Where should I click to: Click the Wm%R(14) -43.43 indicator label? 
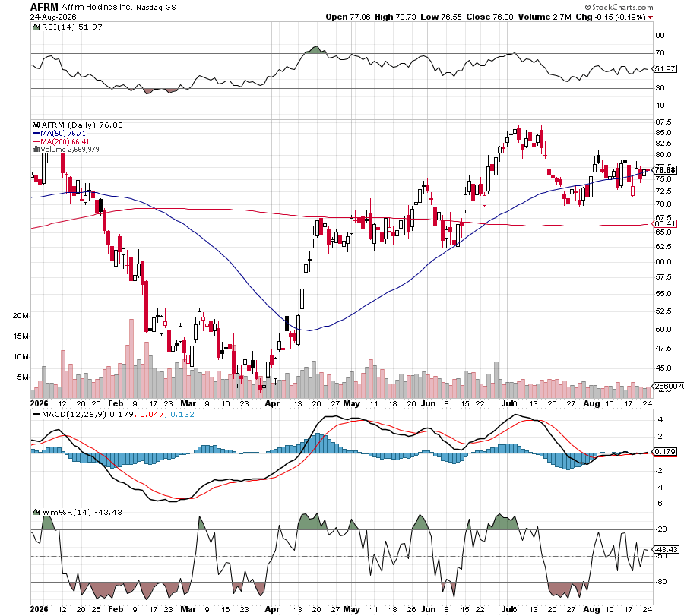(81, 512)
